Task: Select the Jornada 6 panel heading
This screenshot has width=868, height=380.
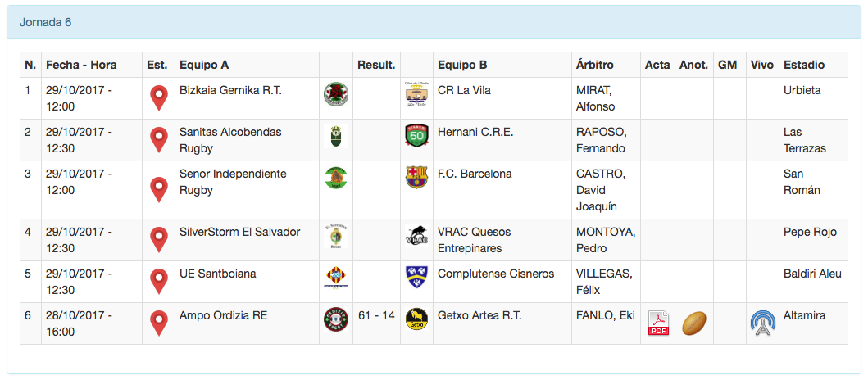Action: coord(46,22)
